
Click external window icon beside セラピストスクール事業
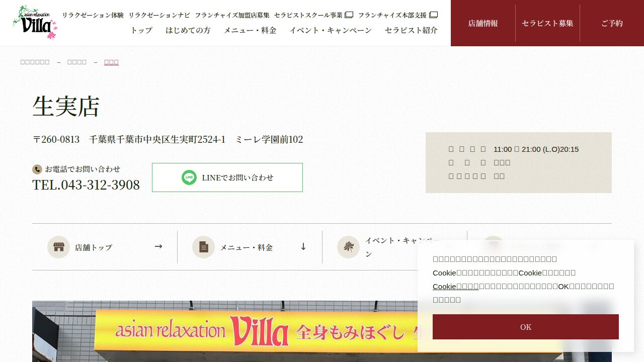349,15
